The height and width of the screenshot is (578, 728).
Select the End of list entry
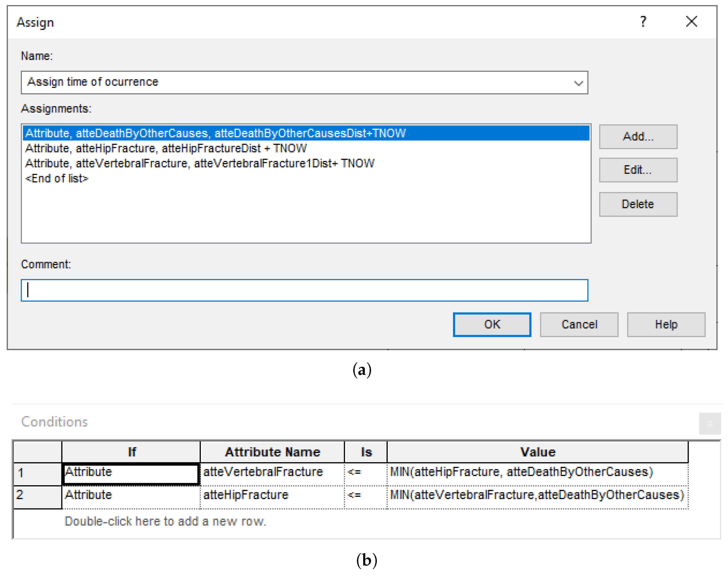[x=57, y=178]
